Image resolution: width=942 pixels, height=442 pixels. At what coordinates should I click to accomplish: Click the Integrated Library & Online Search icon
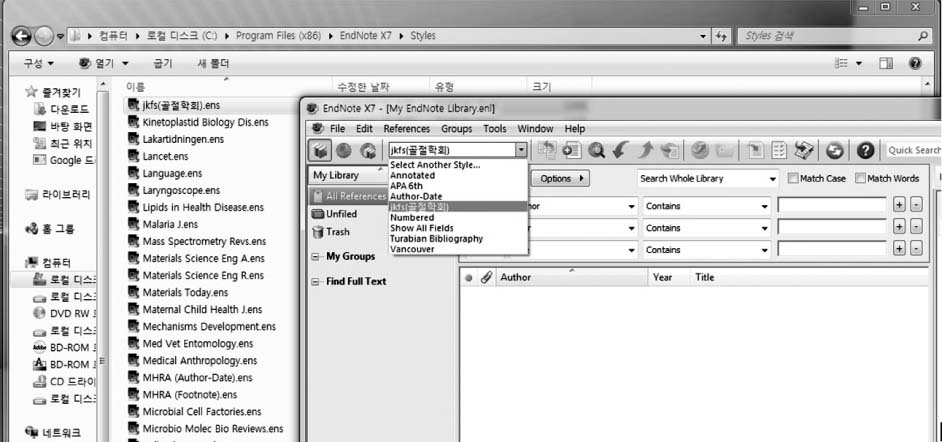click(368, 150)
